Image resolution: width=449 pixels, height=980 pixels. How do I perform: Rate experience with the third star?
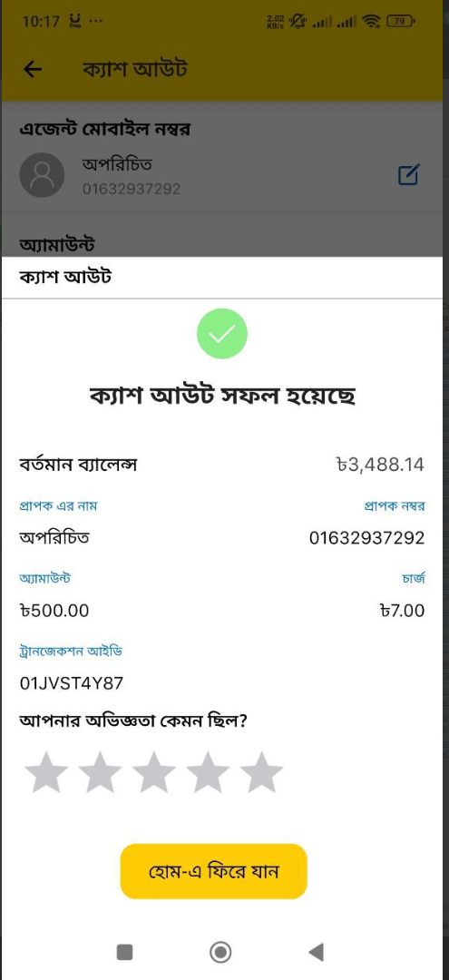[154, 772]
